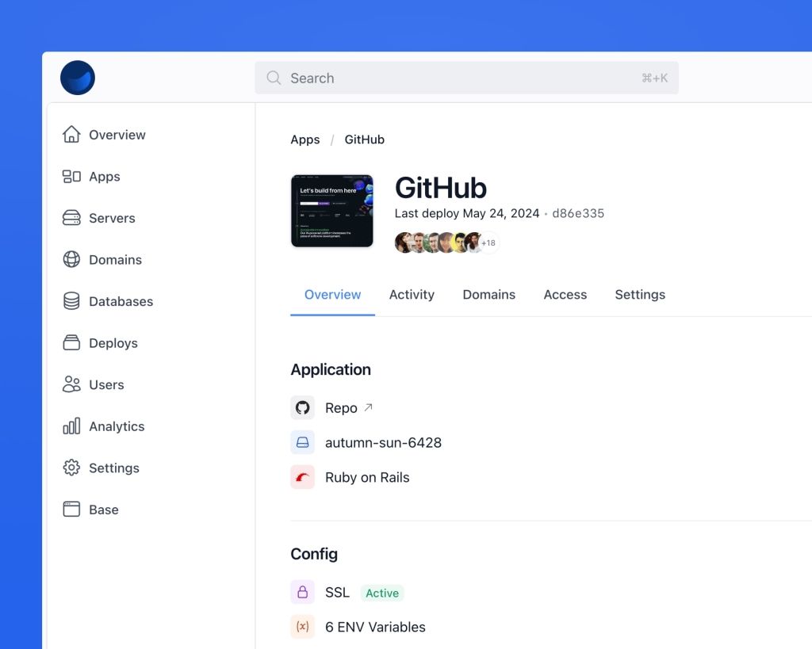Click the Search input field

tap(466, 78)
